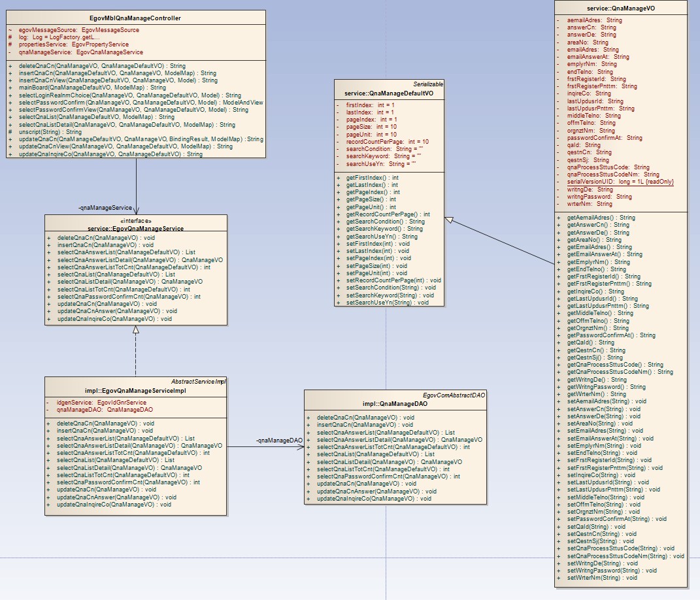Select the EgovMblQnaManageController class title
Screen dimensions: 700x600
135,18
